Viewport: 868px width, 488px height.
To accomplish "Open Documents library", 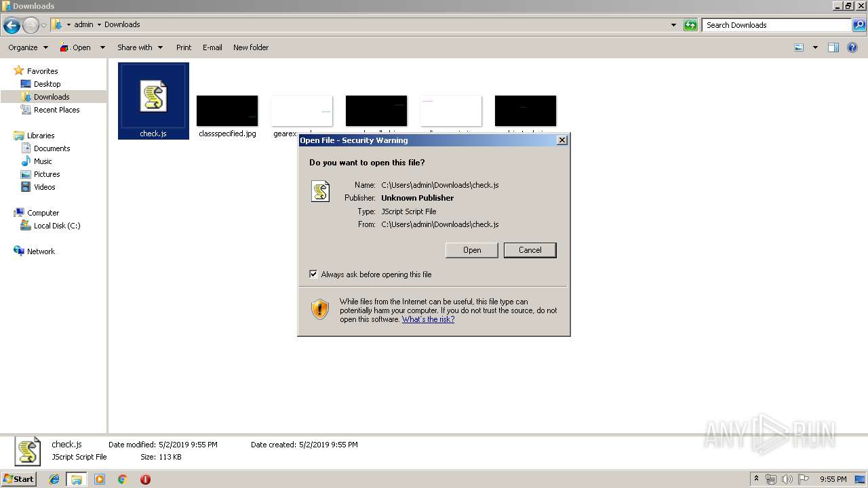I will (x=52, y=148).
